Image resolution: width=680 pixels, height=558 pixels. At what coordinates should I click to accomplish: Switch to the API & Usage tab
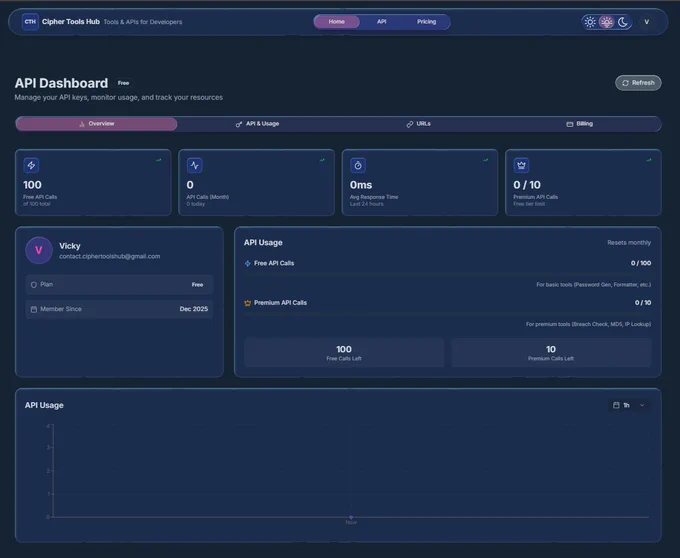coord(257,124)
